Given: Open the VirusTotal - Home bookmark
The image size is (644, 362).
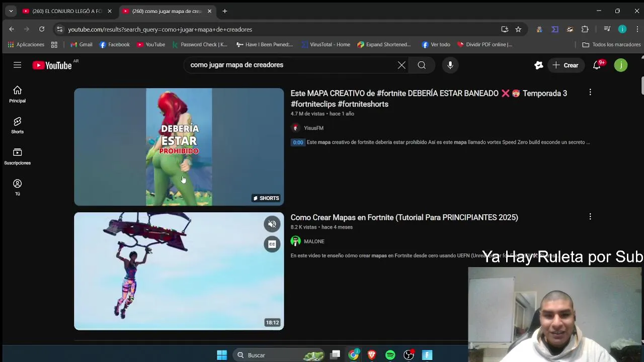Looking at the screenshot, I should click(x=326, y=44).
